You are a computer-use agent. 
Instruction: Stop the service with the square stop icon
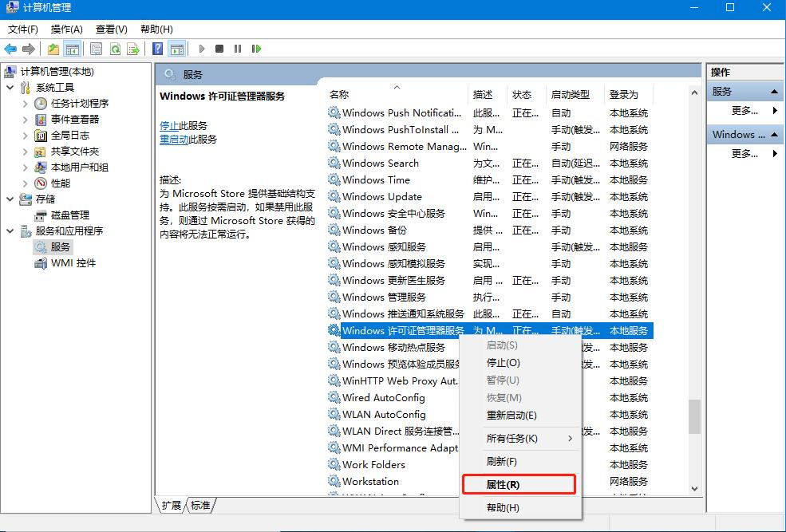pos(220,49)
